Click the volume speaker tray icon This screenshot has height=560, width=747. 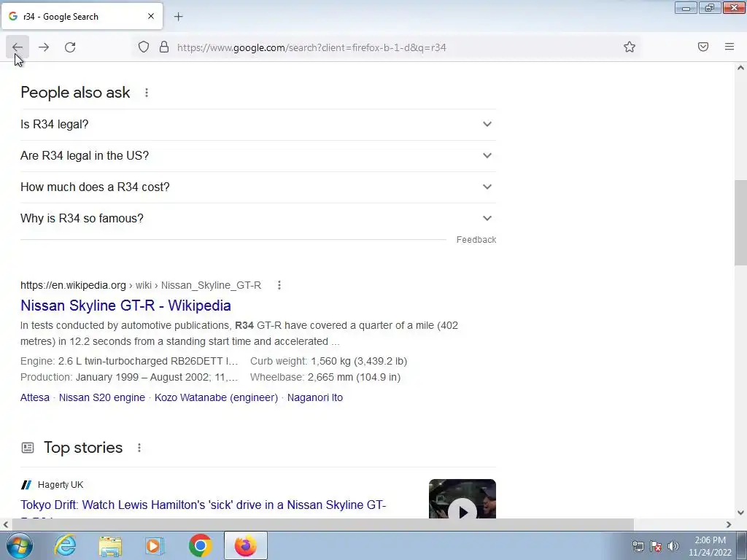tap(673, 546)
